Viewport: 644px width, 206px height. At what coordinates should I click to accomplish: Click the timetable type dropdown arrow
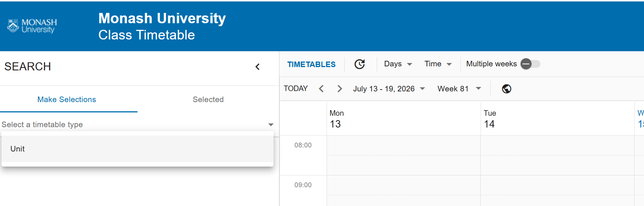tap(271, 125)
